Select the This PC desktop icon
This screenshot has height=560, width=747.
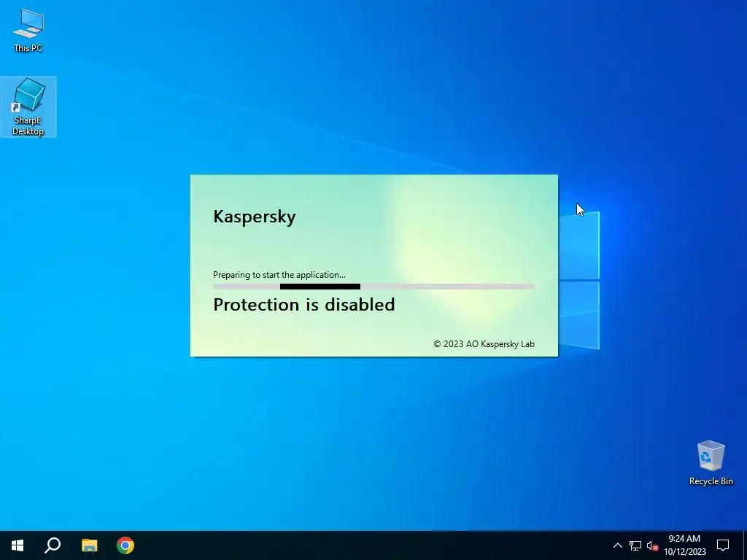28,29
